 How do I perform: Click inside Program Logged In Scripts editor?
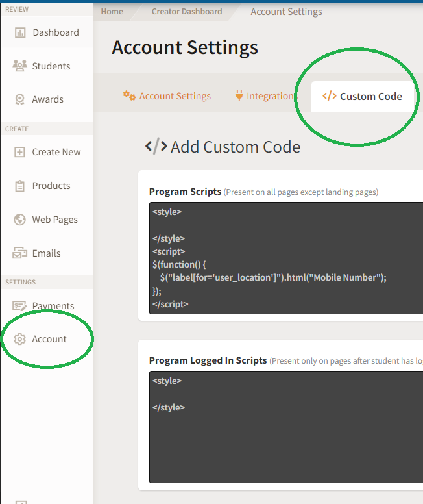point(286,427)
